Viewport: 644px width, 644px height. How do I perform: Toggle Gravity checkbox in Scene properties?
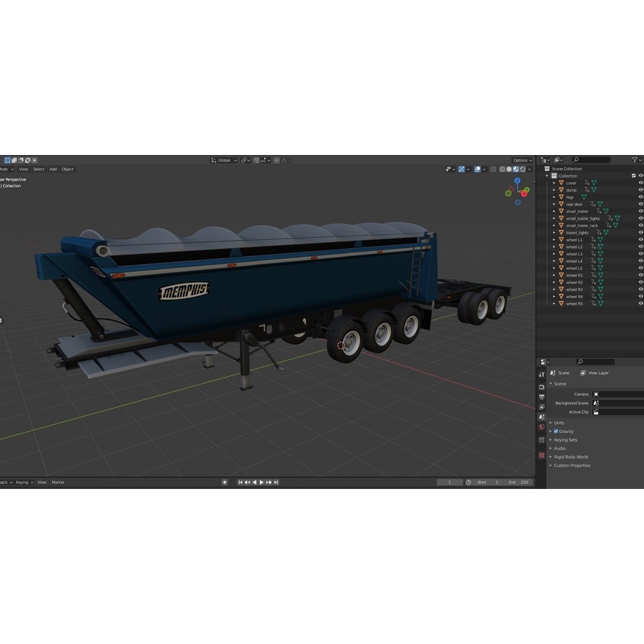point(556,431)
